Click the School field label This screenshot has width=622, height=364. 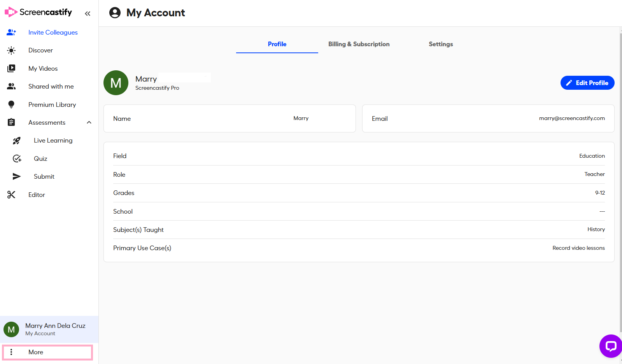[123, 211]
